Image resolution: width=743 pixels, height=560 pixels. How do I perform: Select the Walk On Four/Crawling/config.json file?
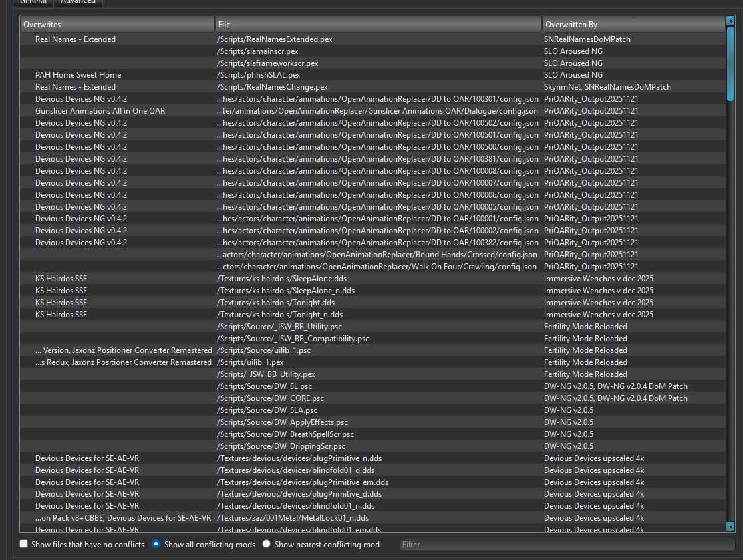click(376, 267)
